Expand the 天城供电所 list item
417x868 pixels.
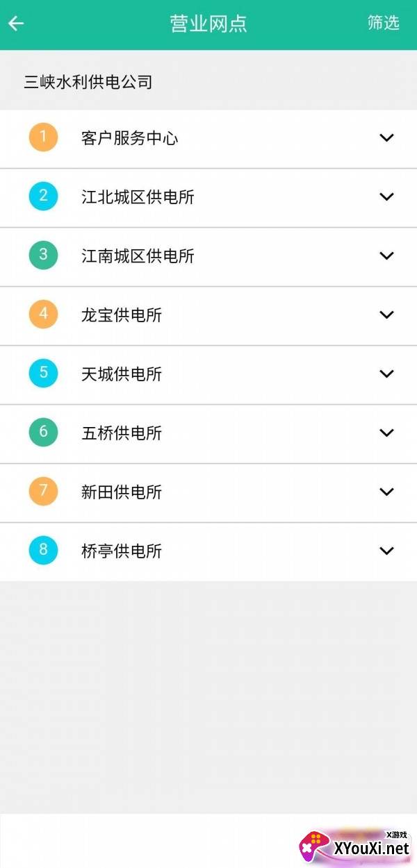coord(387,374)
